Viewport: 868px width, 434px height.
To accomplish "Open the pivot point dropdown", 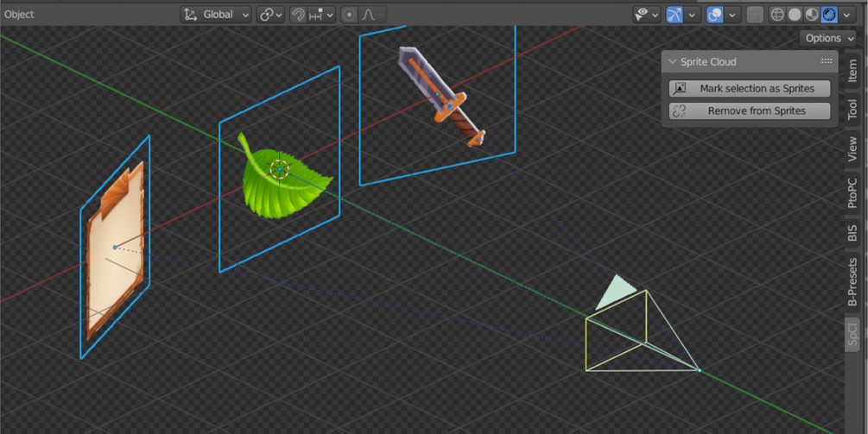I will point(270,15).
